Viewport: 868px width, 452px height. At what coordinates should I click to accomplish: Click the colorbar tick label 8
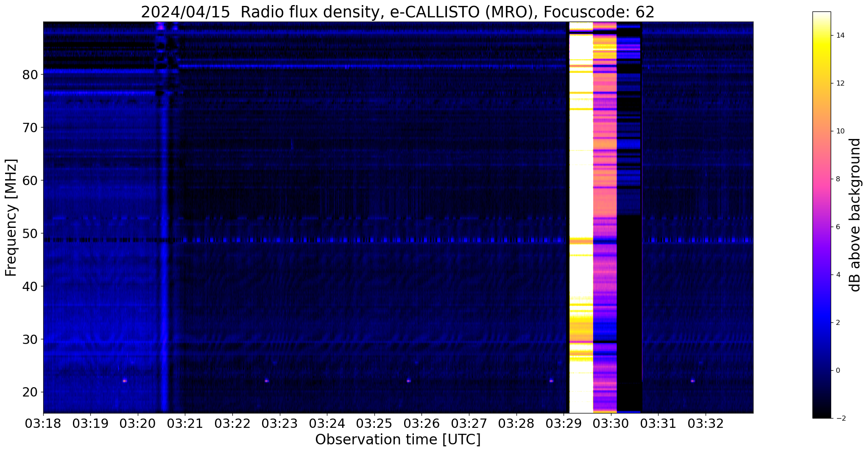[837, 179]
